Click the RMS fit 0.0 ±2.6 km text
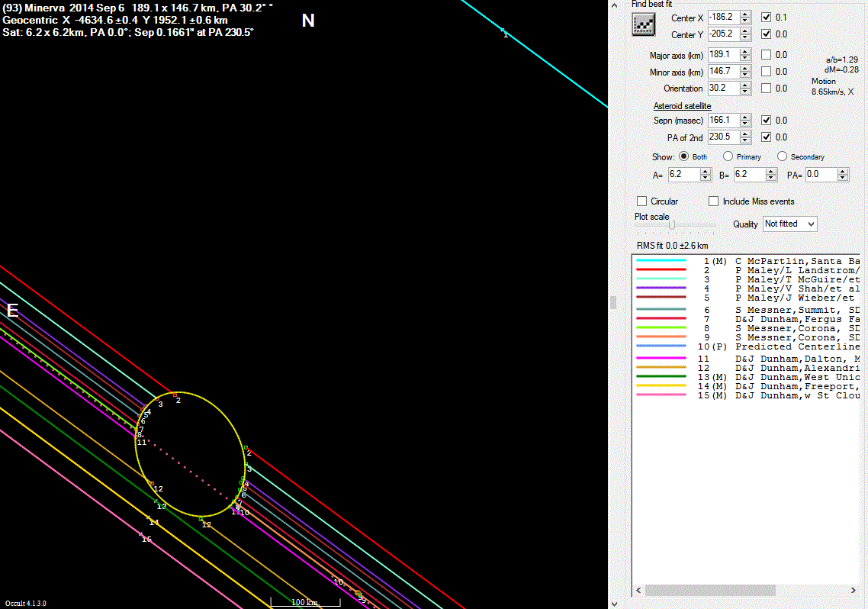 (x=672, y=245)
